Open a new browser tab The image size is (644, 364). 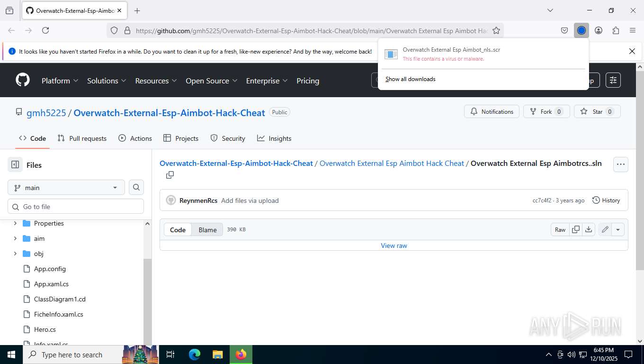[137, 10]
